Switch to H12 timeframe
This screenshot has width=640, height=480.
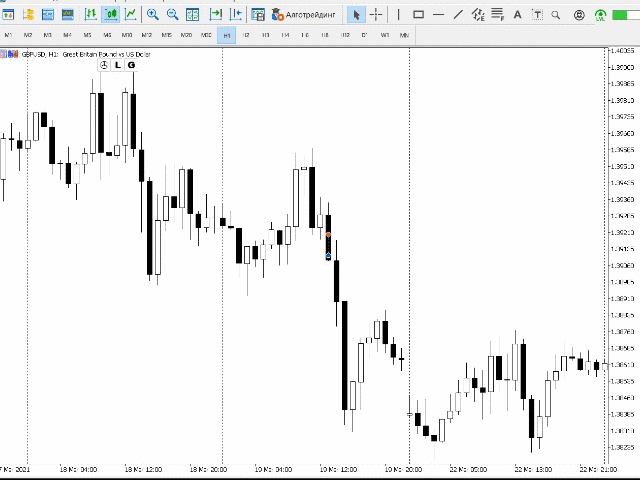point(345,35)
